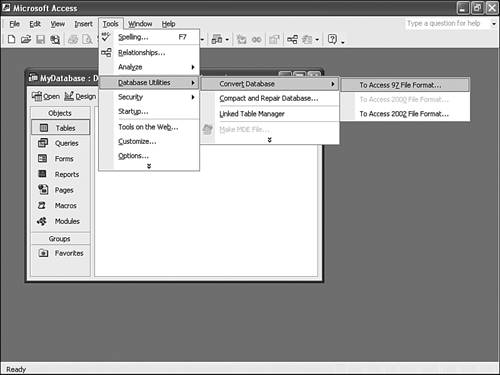Open the Window menu
Screen dimensions: 500x375
pos(140,24)
